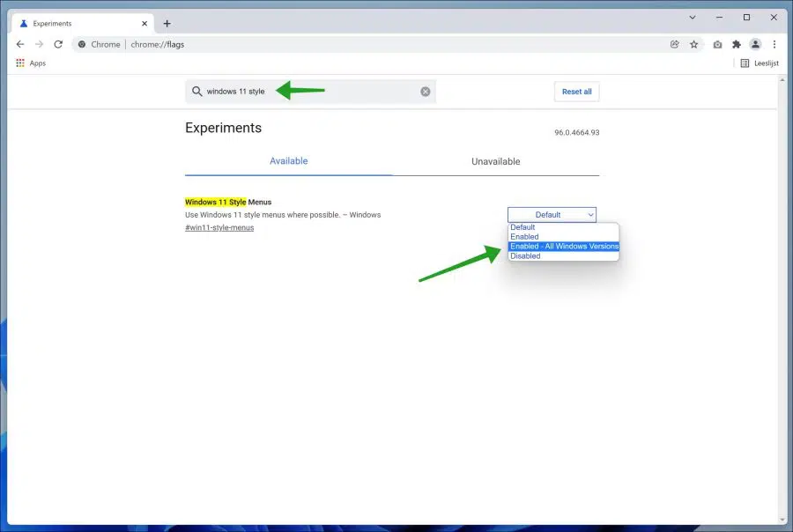This screenshot has height=532, width=793.
Task: Select the Experiments browser tab
Action: (81, 23)
